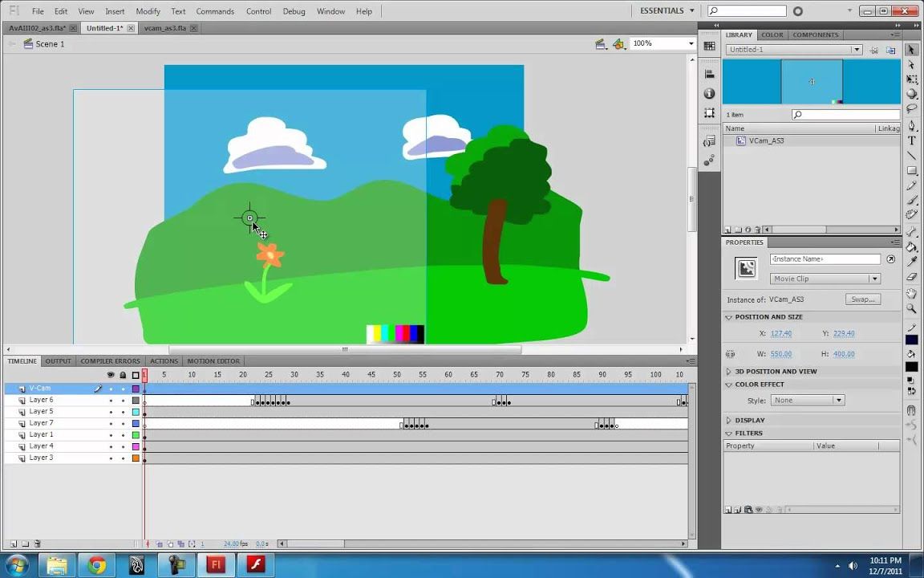Collapse the Filters section
The image size is (924, 578).
728,433
